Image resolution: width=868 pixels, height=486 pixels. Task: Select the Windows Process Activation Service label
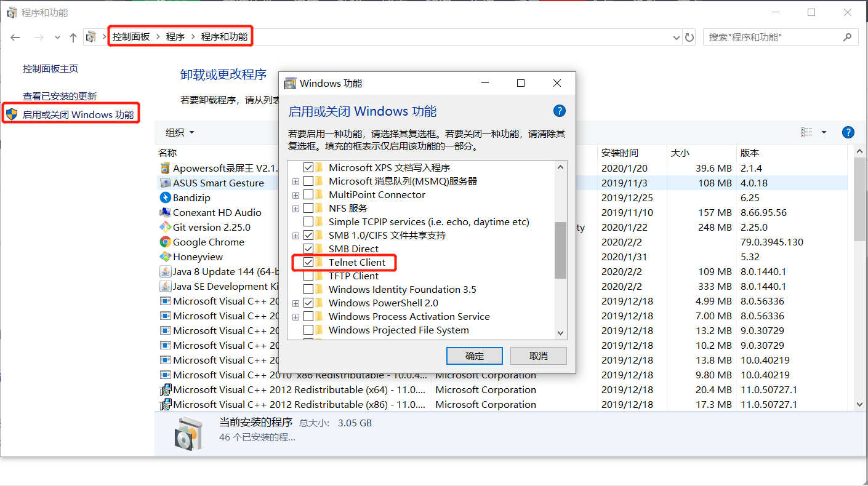coord(409,316)
